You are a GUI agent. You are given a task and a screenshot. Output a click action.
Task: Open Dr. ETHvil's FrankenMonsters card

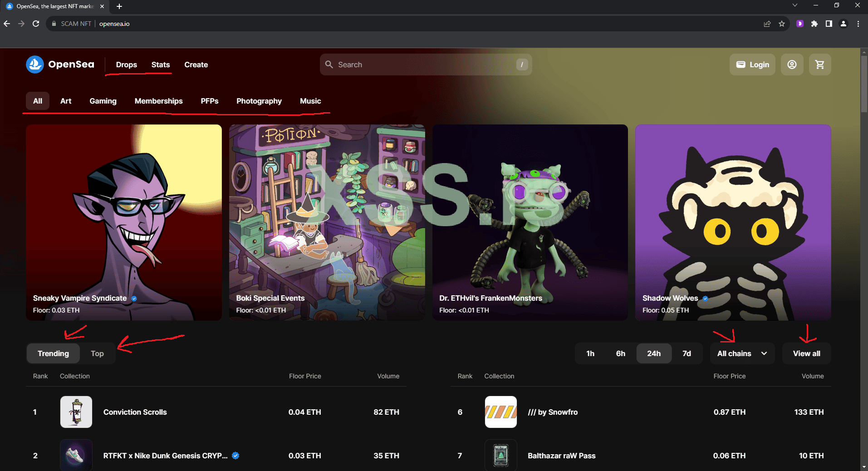click(530, 223)
